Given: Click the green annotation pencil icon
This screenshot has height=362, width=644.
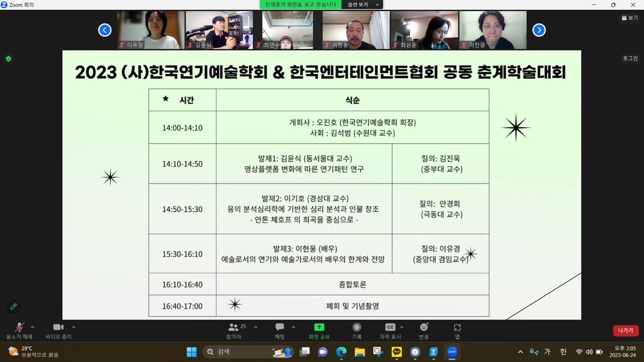Looking at the screenshot, I should pyautogui.click(x=13, y=307).
